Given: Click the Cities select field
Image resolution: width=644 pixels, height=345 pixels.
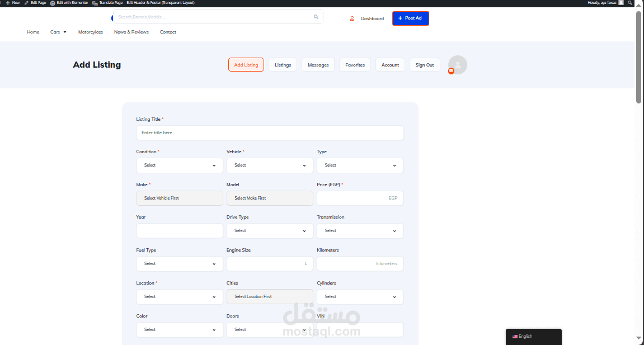Looking at the screenshot, I should [x=270, y=296].
